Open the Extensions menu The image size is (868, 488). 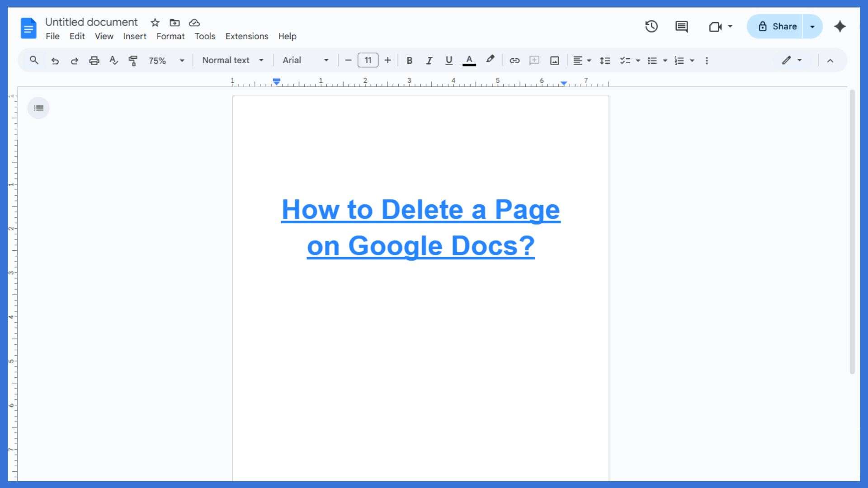(247, 36)
